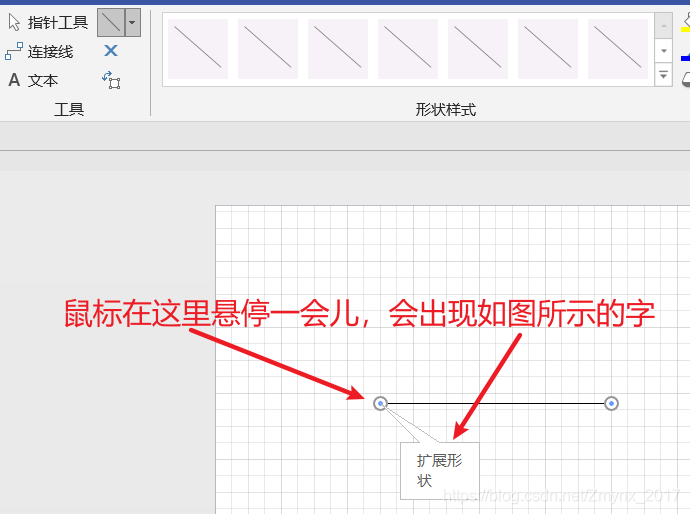This screenshot has height=514, width=690.
Task: Choose the fifth shape style thumbnail
Action: [x=478, y=49]
